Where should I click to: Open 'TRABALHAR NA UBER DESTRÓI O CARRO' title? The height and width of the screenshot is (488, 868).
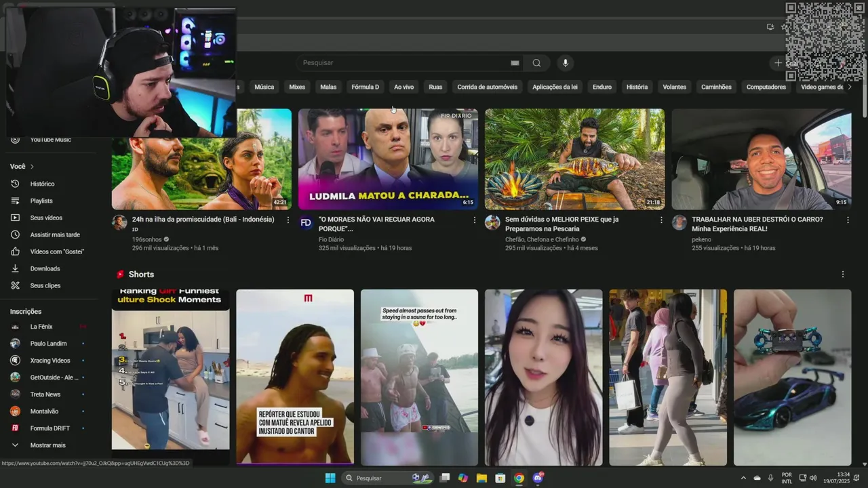point(757,224)
